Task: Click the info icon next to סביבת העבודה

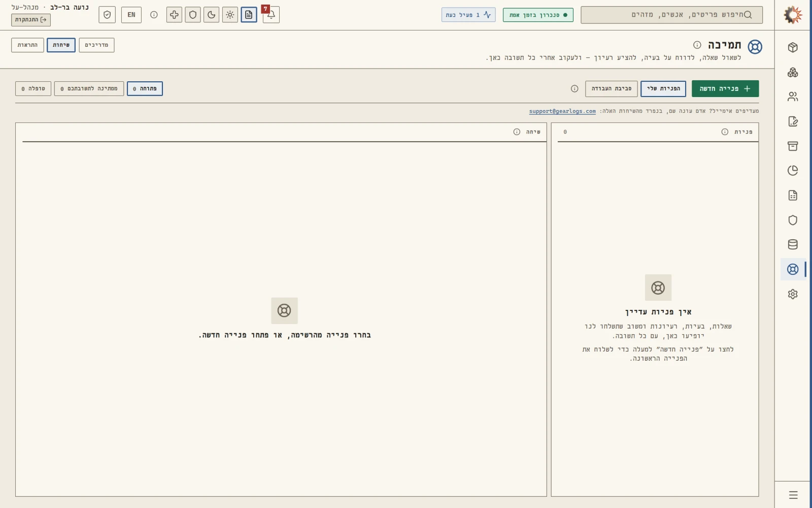Action: (x=574, y=88)
